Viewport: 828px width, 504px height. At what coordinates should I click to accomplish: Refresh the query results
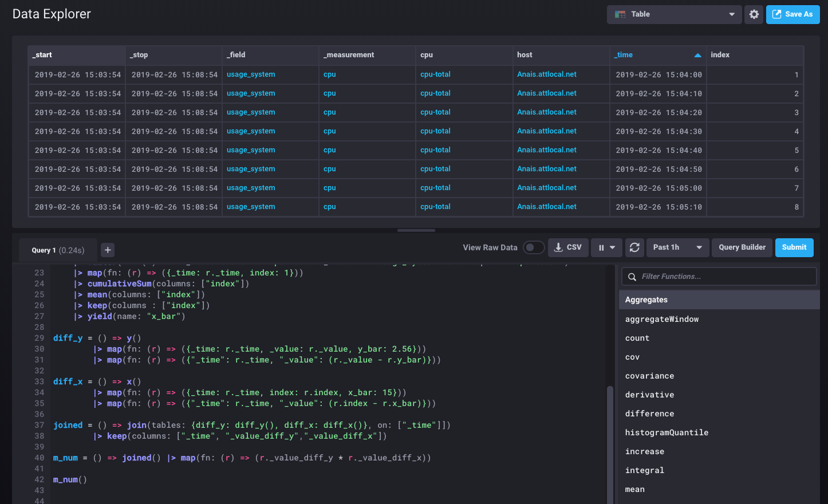[634, 247]
